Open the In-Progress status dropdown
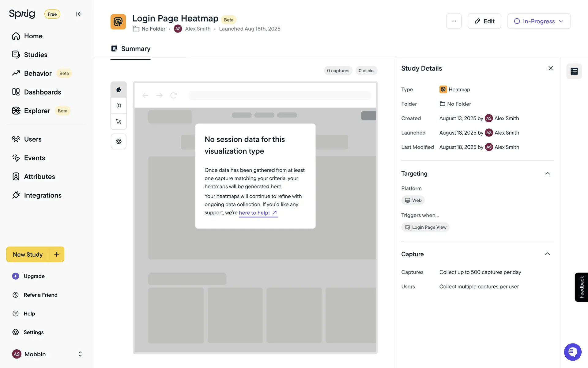 tap(539, 21)
